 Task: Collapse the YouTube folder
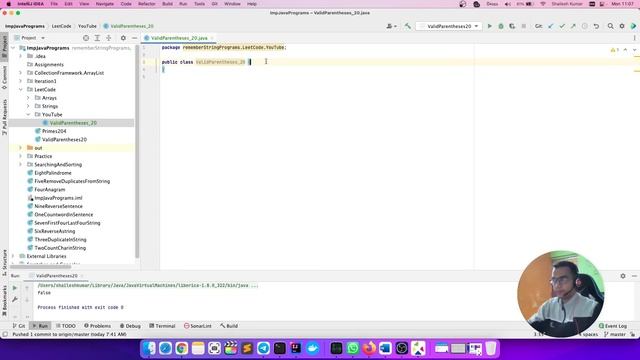coord(28,115)
